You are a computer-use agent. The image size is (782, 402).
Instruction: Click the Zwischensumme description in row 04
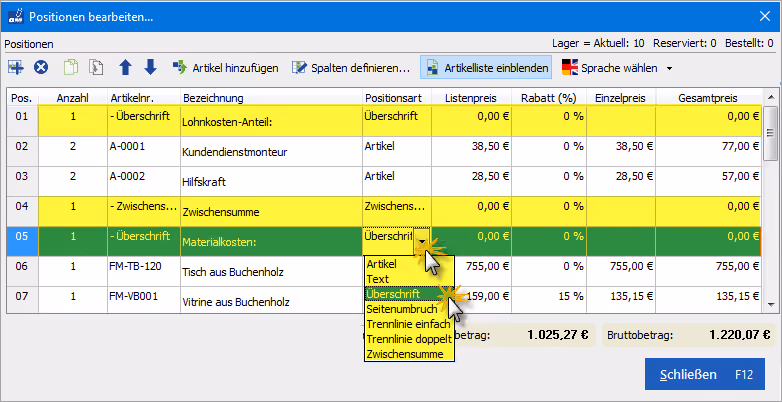[x=271, y=211]
